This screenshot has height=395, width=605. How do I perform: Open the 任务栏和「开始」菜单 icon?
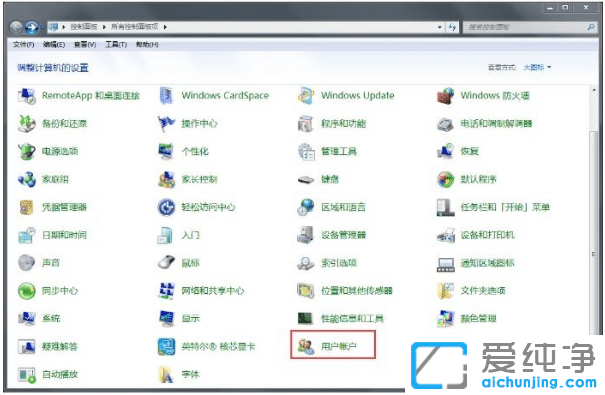[x=446, y=207]
